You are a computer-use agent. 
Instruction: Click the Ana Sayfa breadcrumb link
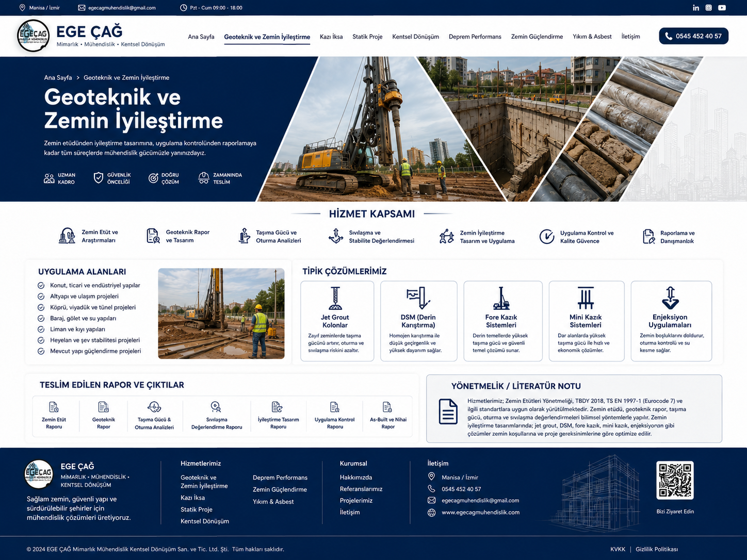tap(58, 78)
